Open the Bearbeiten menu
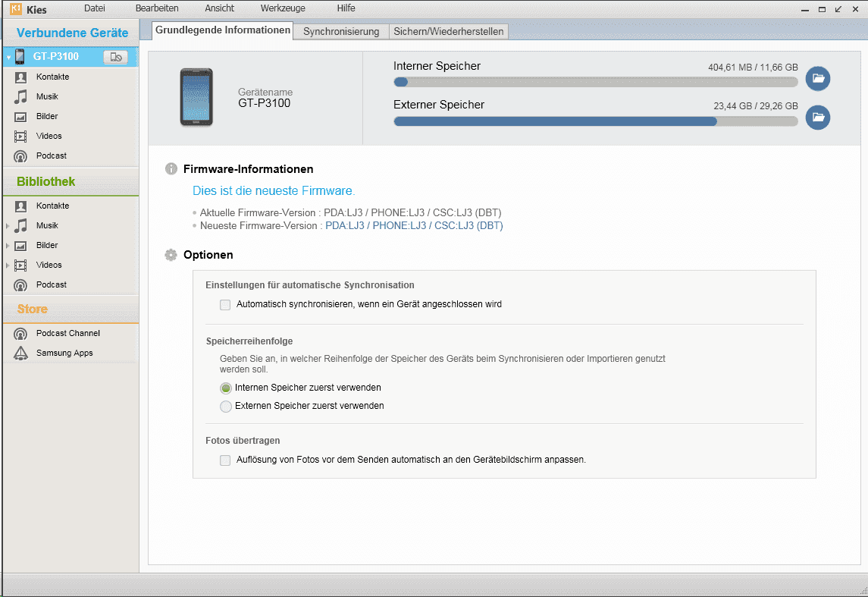 coord(157,8)
